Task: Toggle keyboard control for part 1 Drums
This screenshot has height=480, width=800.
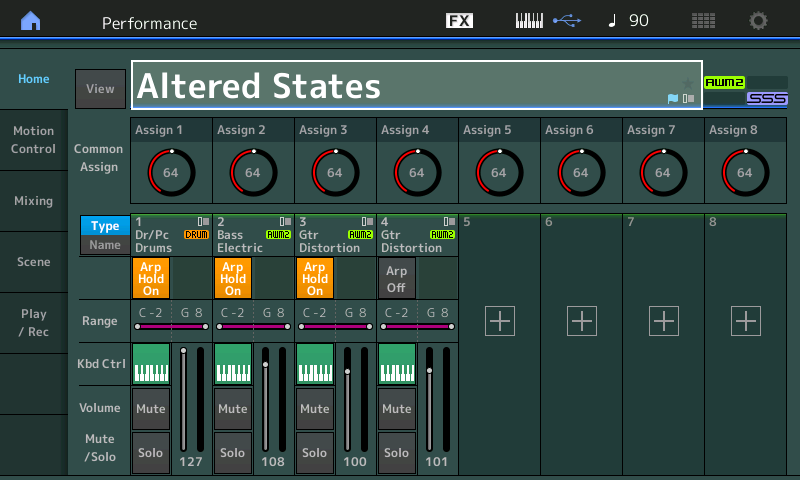Action: pyautogui.click(x=151, y=364)
